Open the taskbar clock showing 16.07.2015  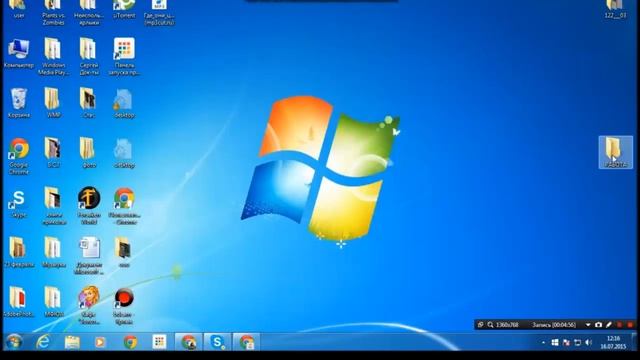[613, 342]
